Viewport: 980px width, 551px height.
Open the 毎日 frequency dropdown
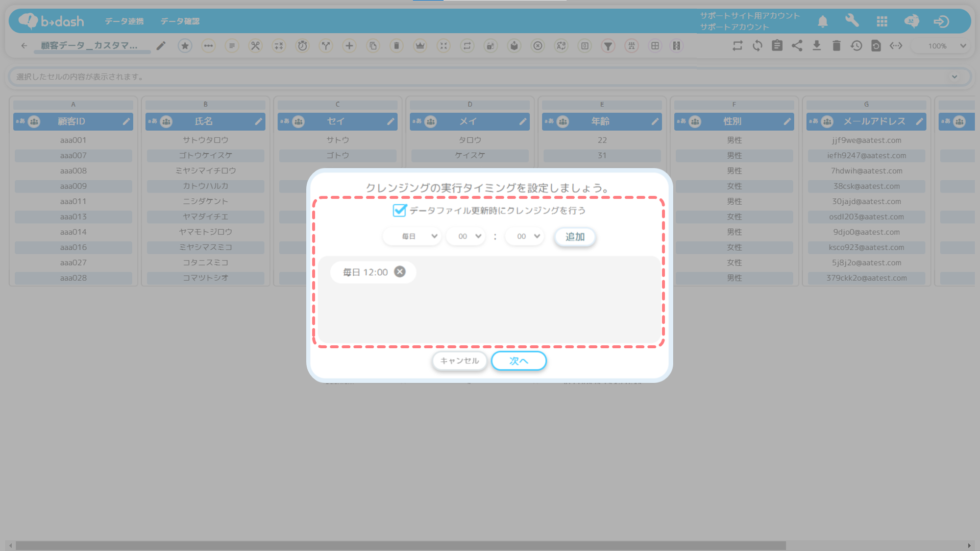click(x=412, y=237)
